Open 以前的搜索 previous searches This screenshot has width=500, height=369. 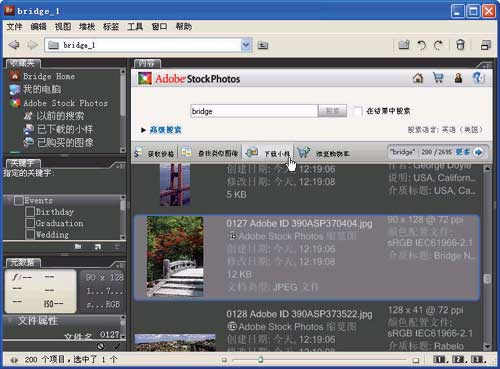(x=54, y=116)
